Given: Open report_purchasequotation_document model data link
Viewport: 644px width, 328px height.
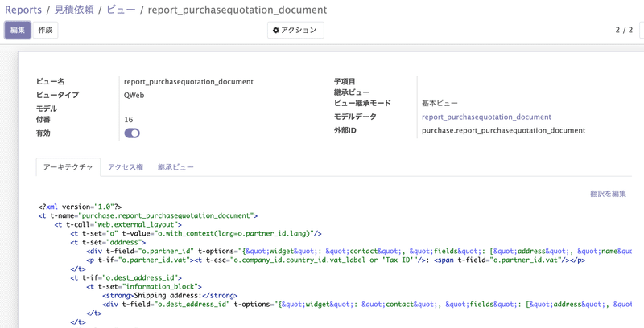Looking at the screenshot, I should click(x=486, y=117).
